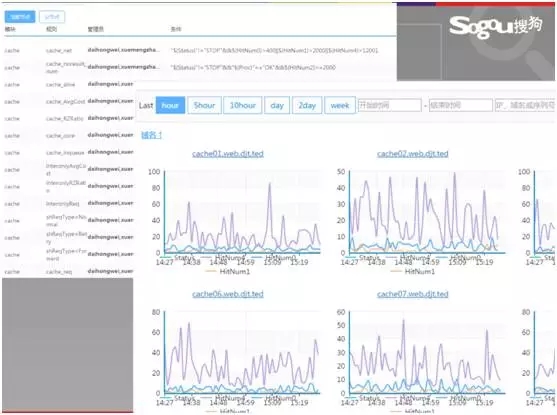Select the Last hour range button
The width and height of the screenshot is (557, 415).
(170, 105)
